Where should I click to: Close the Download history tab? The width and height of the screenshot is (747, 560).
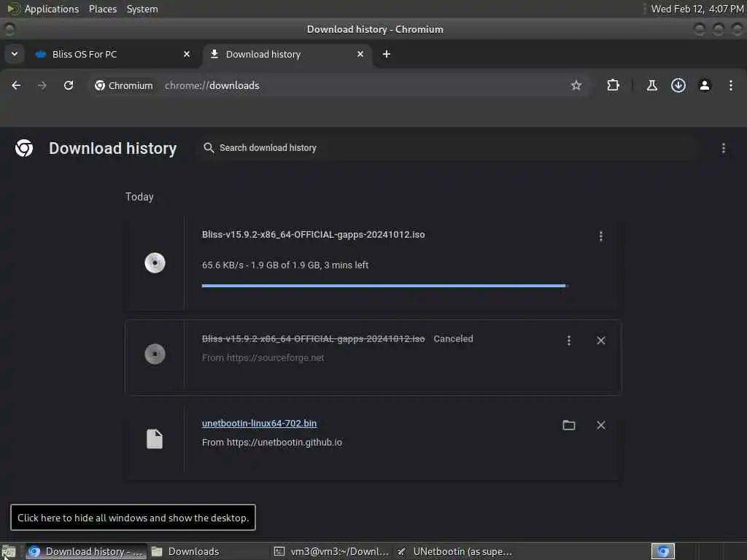coord(360,54)
